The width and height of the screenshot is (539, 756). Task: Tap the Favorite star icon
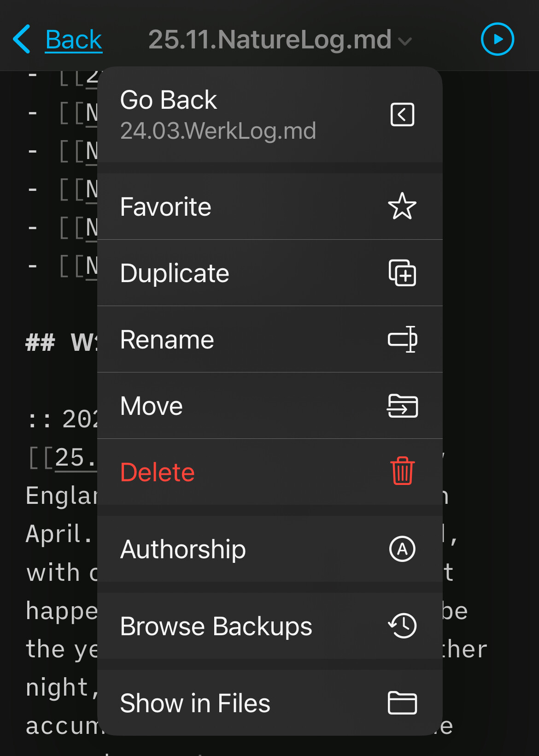pos(402,206)
